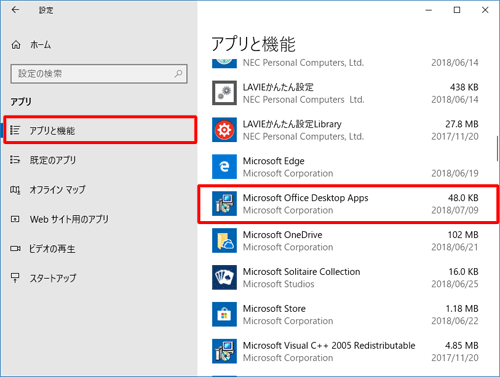Click the Microsoft Studios publisher text
This screenshot has height=377, width=500.
pyautogui.click(x=278, y=284)
